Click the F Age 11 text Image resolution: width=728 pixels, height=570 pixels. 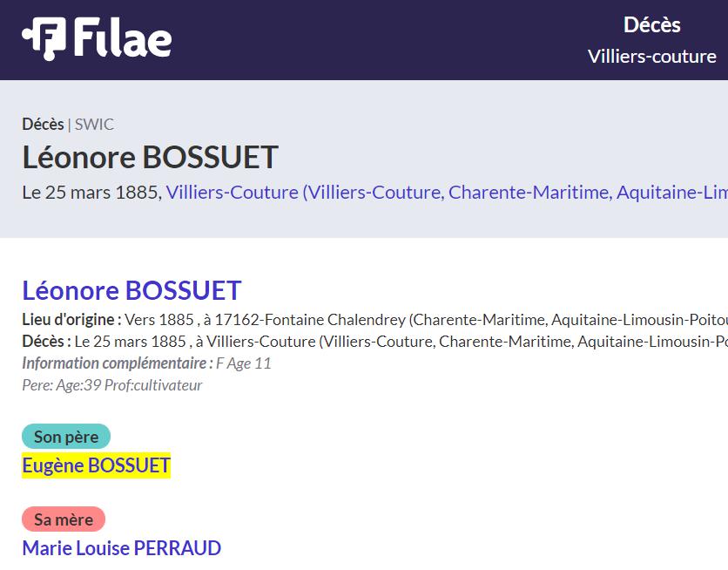(x=244, y=363)
